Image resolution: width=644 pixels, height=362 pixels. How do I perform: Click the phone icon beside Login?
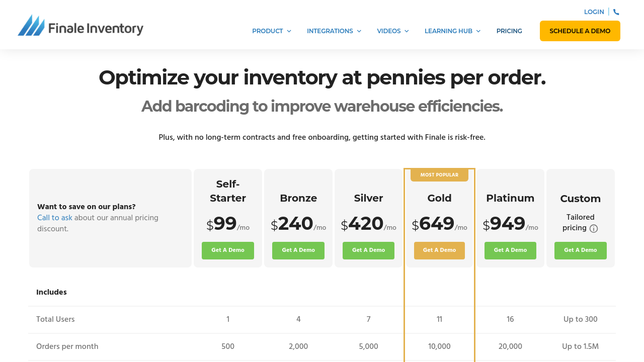point(616,12)
